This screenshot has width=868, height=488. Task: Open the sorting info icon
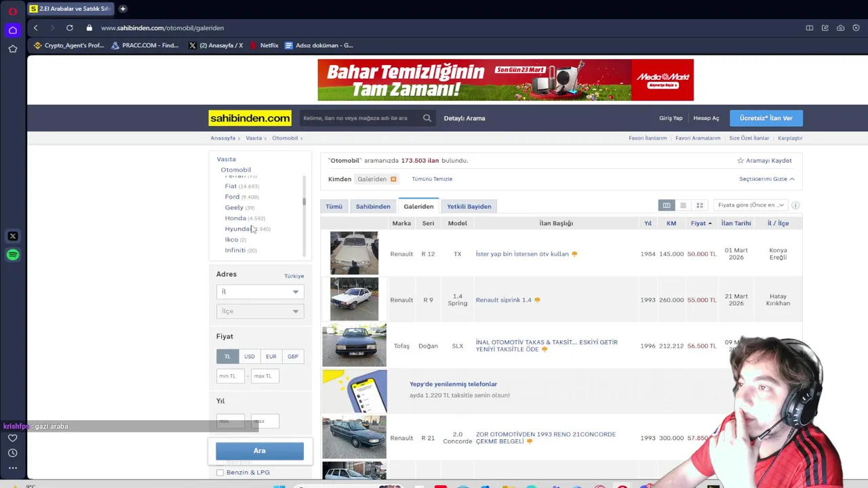tap(795, 205)
